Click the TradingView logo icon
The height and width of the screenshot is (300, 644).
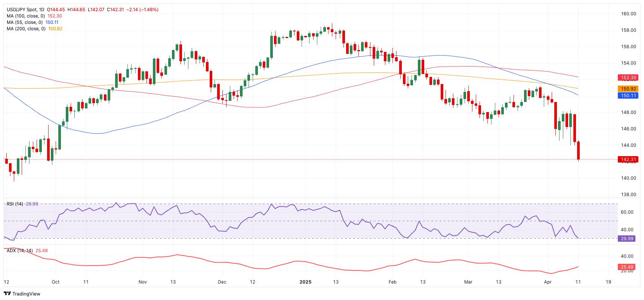click(x=7, y=294)
